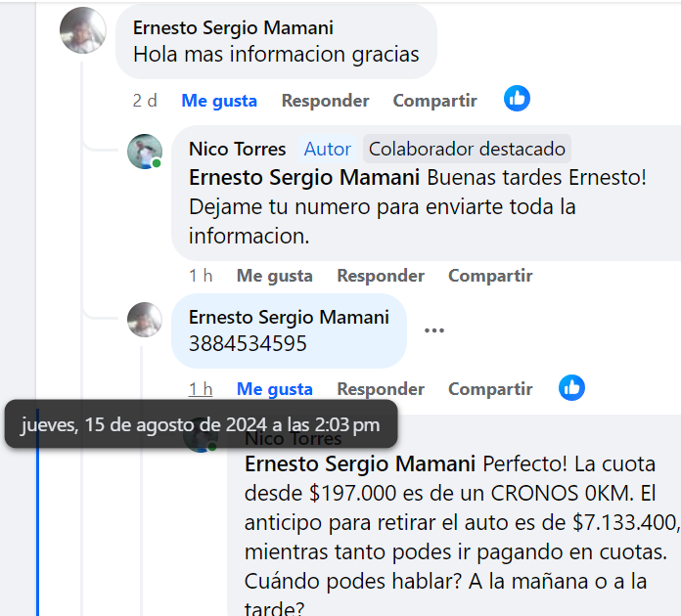Open Ernesto Sergio Mamani's top avatar
The image size is (681, 616).
(x=83, y=30)
